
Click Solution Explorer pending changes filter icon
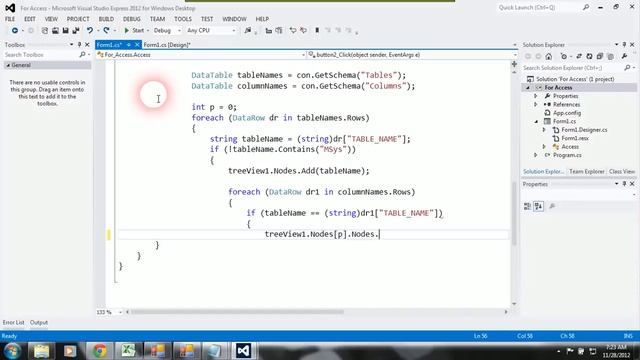(x=564, y=56)
